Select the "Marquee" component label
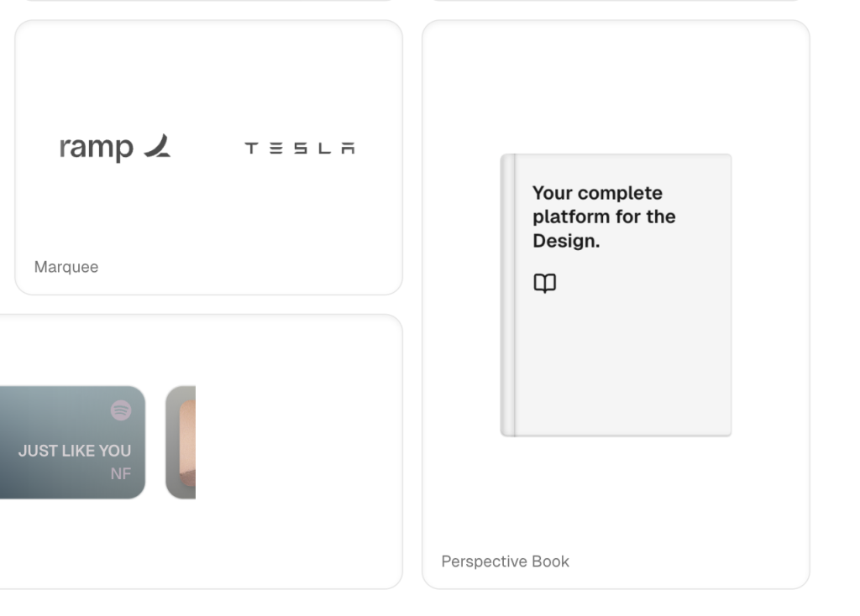This screenshot has width=860, height=616. 66,267
